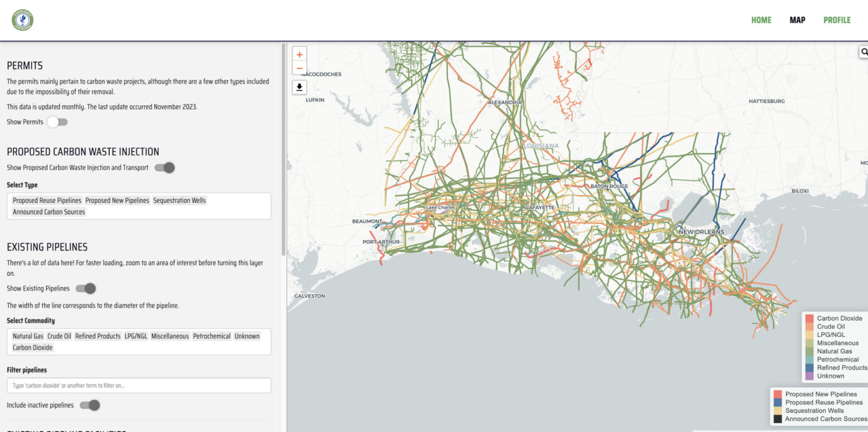Image resolution: width=868 pixels, height=432 pixels.
Task: Choose Crude Oil in the commodity selector
Action: click(59, 336)
